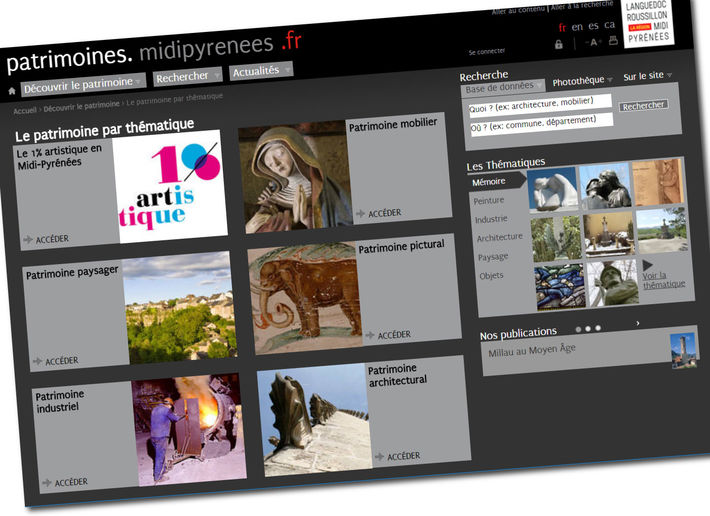Screen dimensions: 710x516
Task: Open the Rechercher dropdown menu
Action: [187, 76]
